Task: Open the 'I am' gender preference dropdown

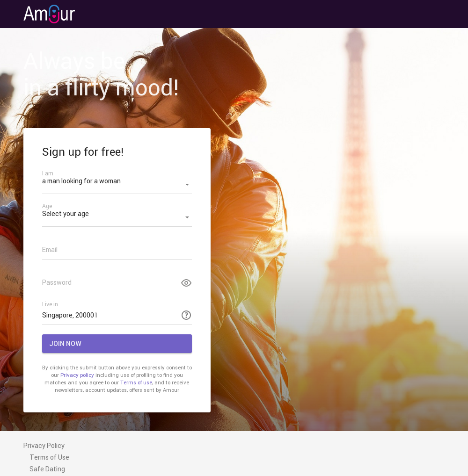Action: tap(117, 181)
